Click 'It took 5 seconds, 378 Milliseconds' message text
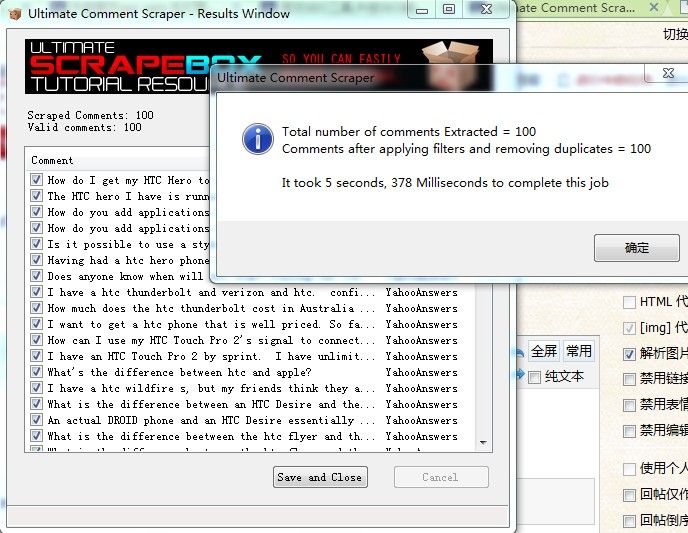Image resolution: width=688 pixels, height=533 pixels. [445, 182]
